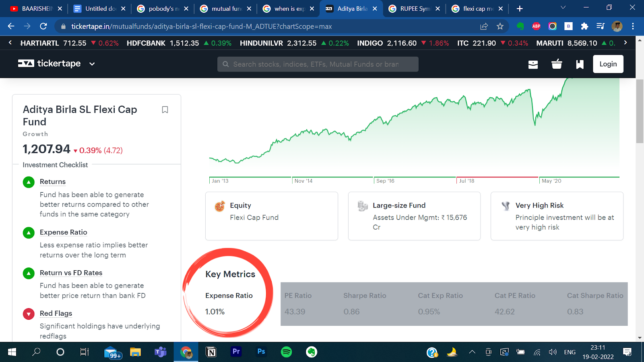Close the Aditya Birla tab
Screen dimensions: 644x362
click(x=375, y=8)
